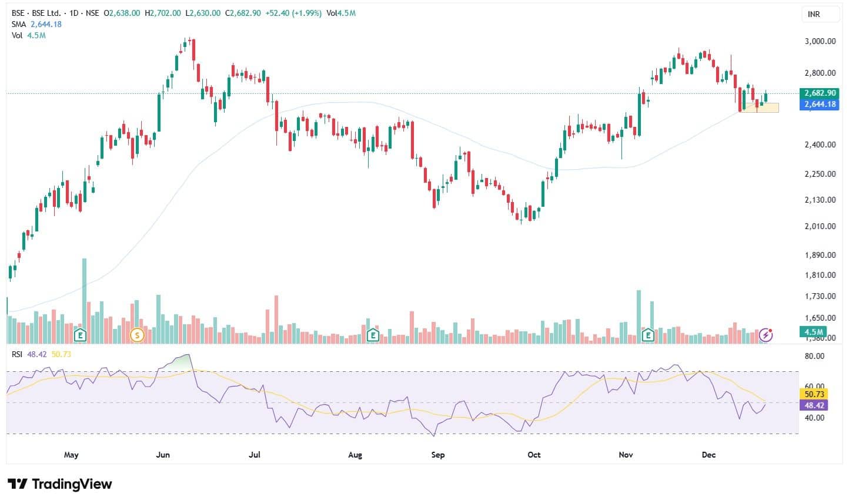Click the low value L2,630.00
The image size is (849, 504).
tap(203, 13)
